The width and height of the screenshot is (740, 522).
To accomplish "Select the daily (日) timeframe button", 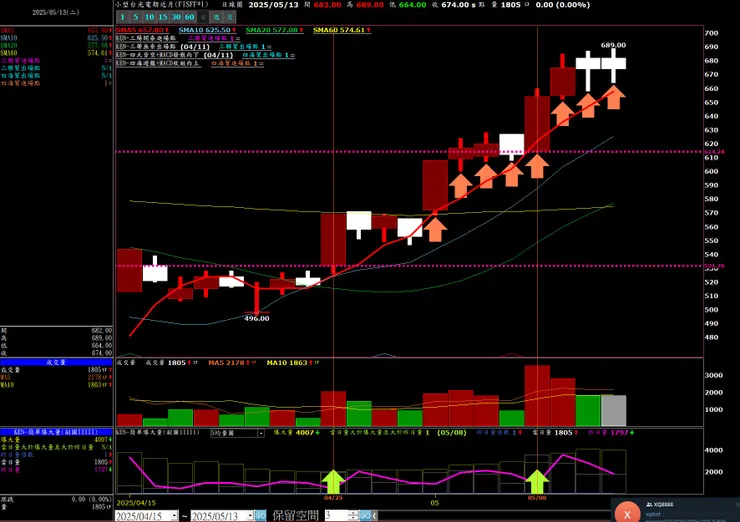I will pos(203,17).
